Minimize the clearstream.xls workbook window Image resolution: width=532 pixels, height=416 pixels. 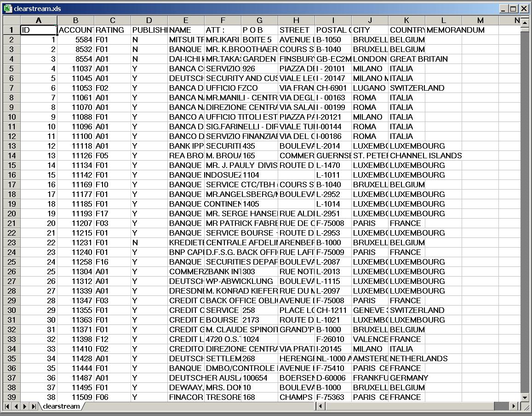tap(503, 8)
